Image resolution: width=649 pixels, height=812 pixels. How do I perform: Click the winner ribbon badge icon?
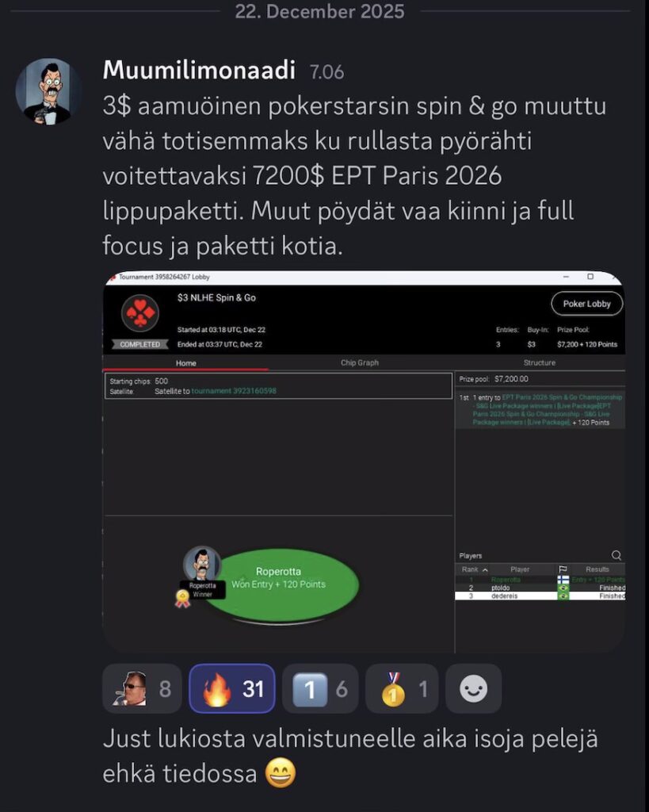(x=182, y=599)
